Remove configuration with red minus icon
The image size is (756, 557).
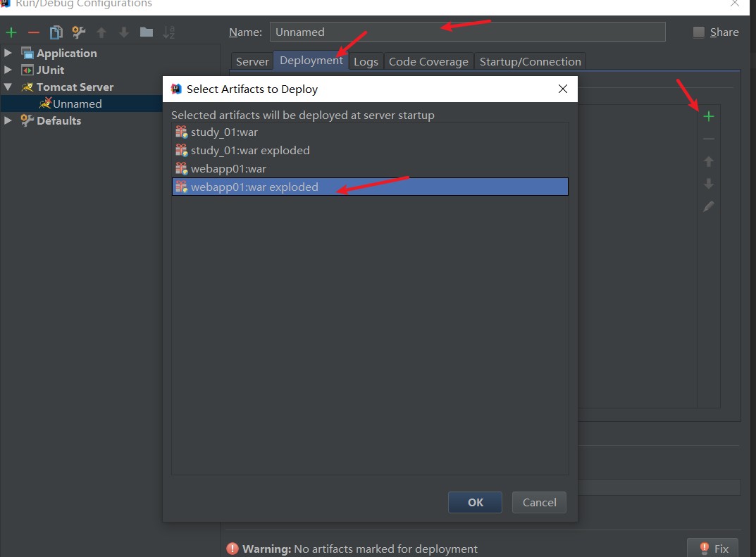(x=33, y=33)
